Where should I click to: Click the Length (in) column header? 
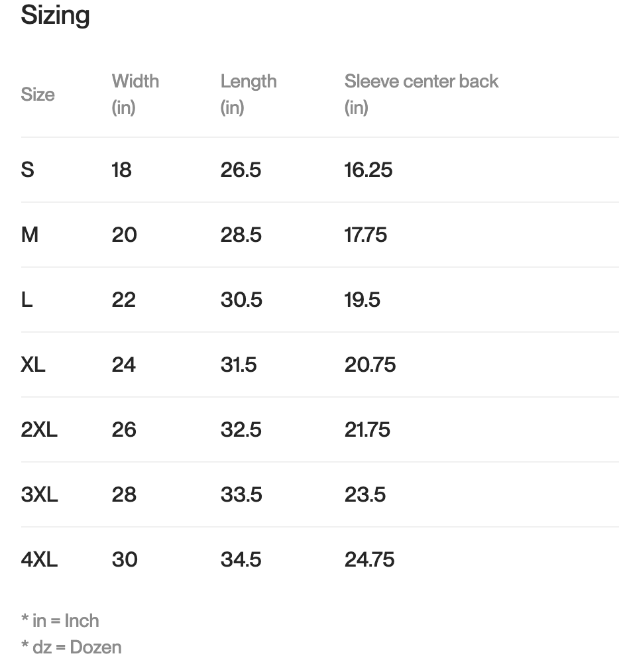[x=249, y=93]
